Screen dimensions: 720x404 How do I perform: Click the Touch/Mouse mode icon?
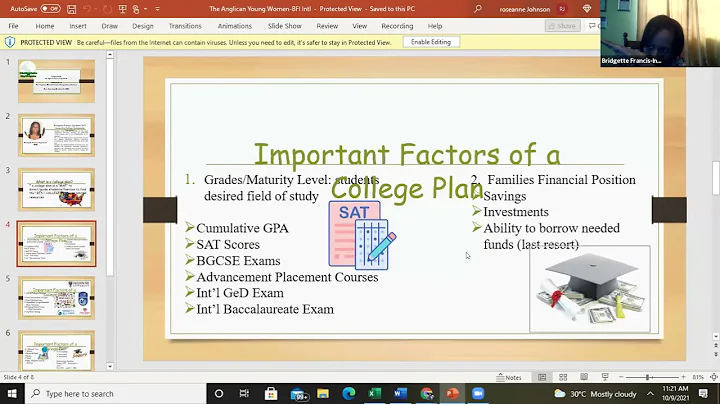[x=136, y=9]
